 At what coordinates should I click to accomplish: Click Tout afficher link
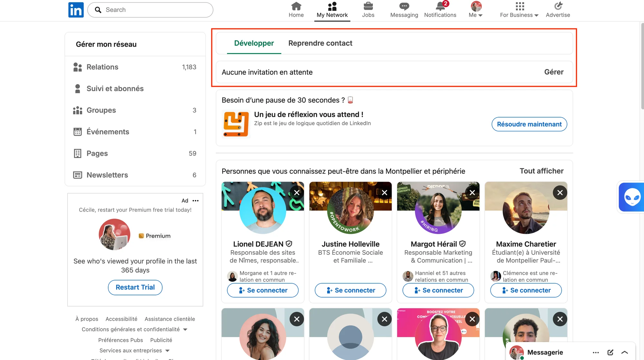(x=542, y=171)
